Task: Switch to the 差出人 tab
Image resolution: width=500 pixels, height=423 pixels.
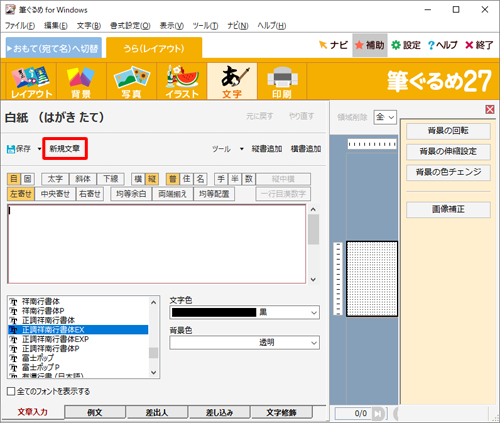Action: pos(157,412)
